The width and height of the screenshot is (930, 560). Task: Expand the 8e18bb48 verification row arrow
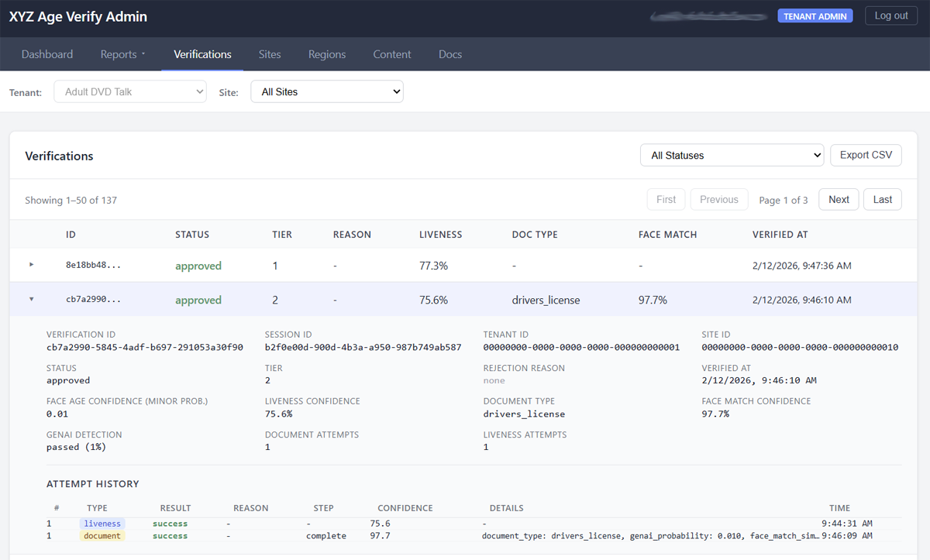[32, 265]
